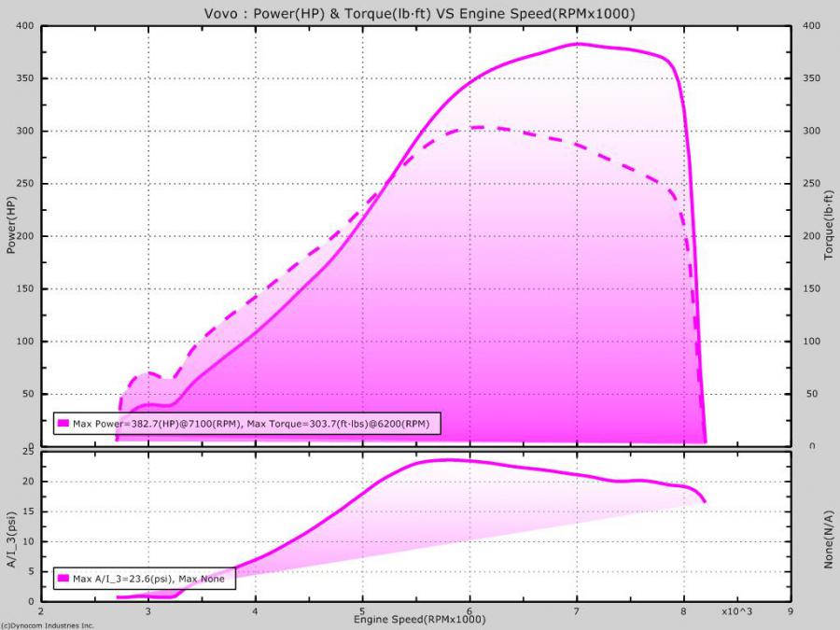This screenshot has height=630, width=840.
Task: Click the boost curve peak in the lower chart
Action: click(x=451, y=459)
